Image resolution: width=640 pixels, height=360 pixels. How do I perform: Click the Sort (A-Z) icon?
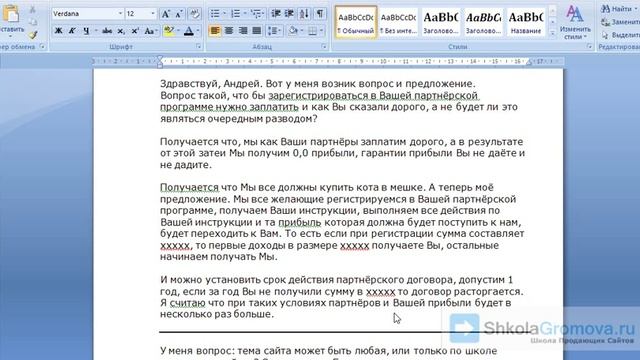click(x=304, y=14)
